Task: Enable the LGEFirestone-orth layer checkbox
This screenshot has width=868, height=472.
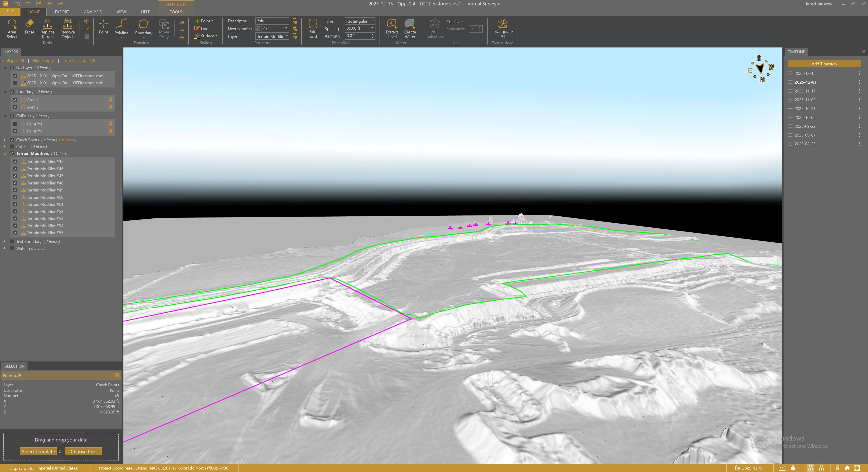Action: 15,83
